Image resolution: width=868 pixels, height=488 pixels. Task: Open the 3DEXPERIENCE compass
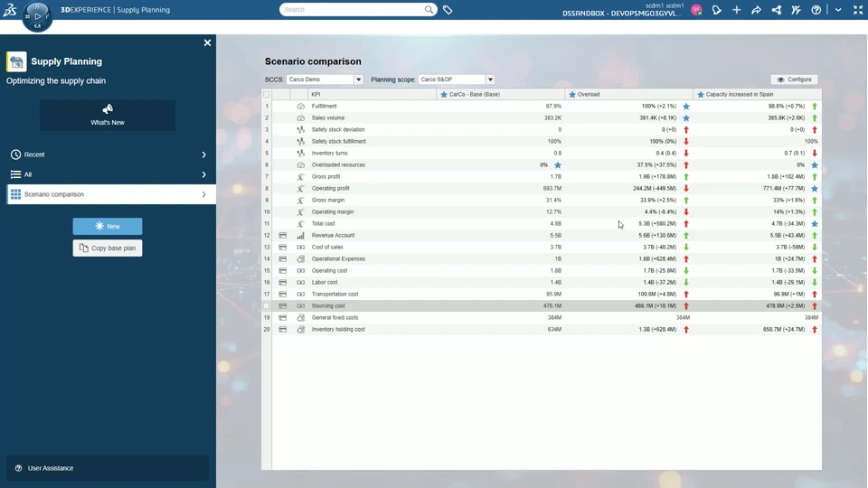[37, 16]
